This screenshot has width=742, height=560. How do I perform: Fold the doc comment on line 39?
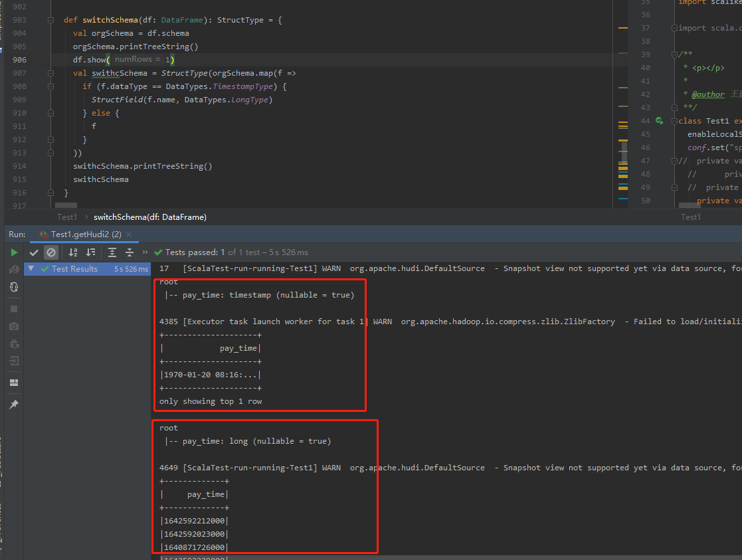[674, 54]
